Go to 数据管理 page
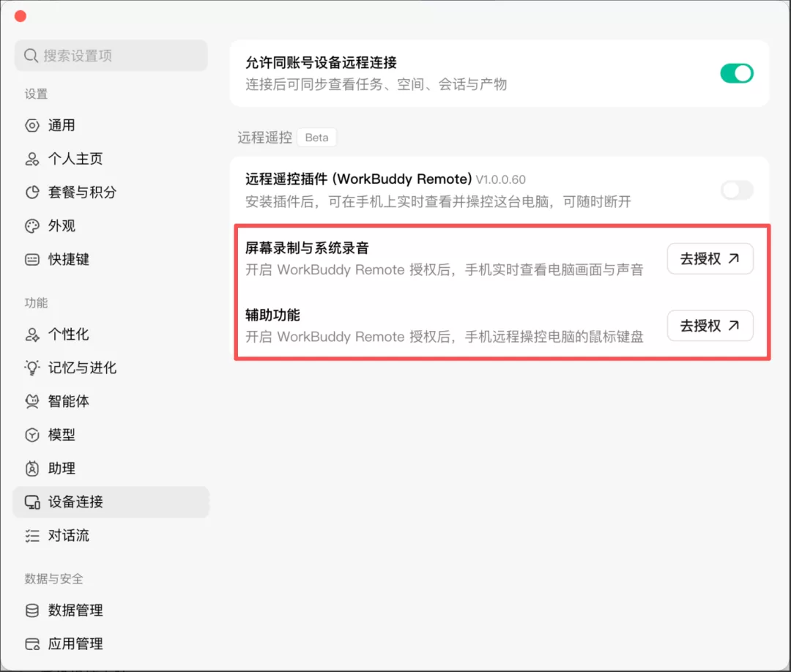 click(x=111, y=611)
